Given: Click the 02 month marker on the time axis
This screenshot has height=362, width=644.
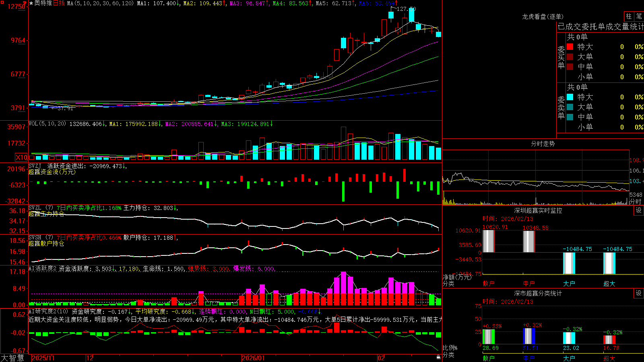Looking at the screenshot, I should coord(381,358).
